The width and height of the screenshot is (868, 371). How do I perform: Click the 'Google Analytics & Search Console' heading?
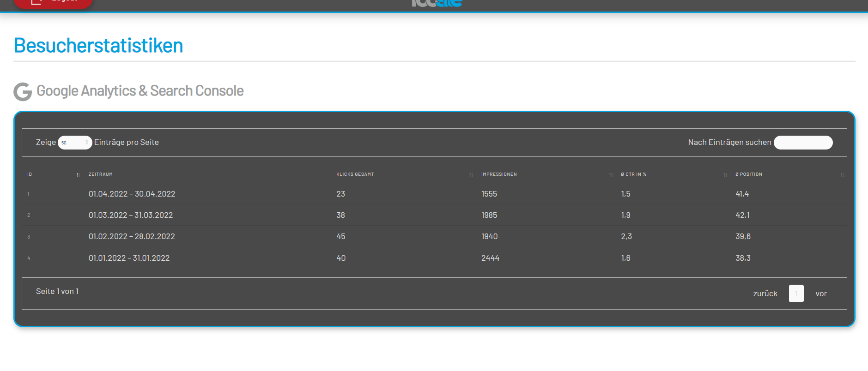[x=140, y=91]
